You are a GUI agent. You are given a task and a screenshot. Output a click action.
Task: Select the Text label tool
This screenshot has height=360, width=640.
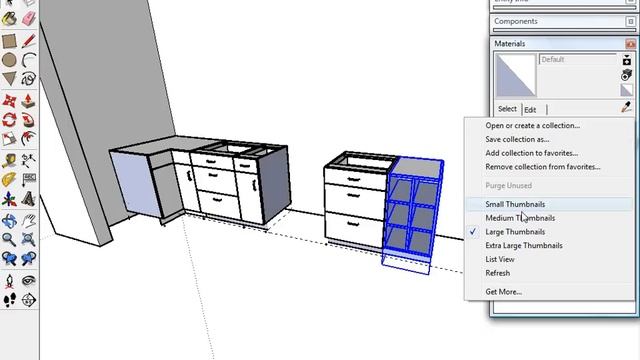tap(28, 180)
